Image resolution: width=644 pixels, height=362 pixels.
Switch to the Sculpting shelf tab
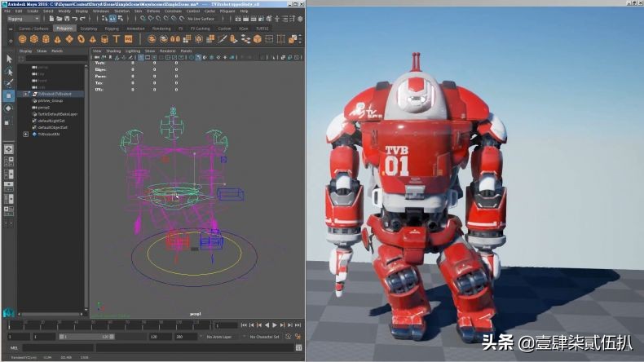(87, 28)
